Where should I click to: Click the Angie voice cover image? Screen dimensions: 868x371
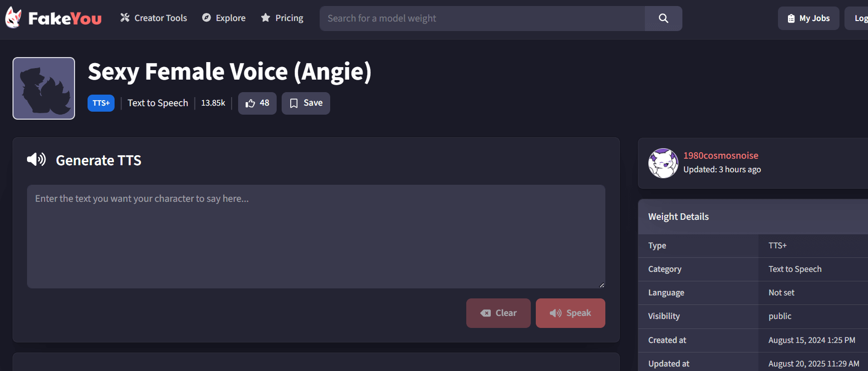click(x=44, y=88)
